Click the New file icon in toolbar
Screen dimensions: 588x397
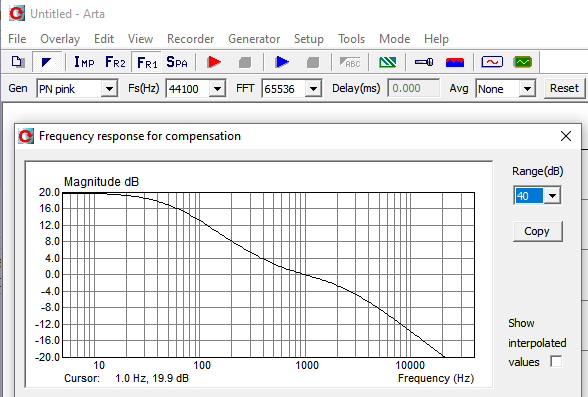click(17, 62)
